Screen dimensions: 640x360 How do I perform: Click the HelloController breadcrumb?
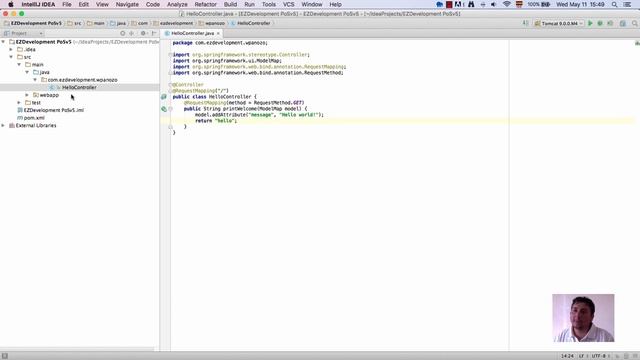[x=251, y=24]
